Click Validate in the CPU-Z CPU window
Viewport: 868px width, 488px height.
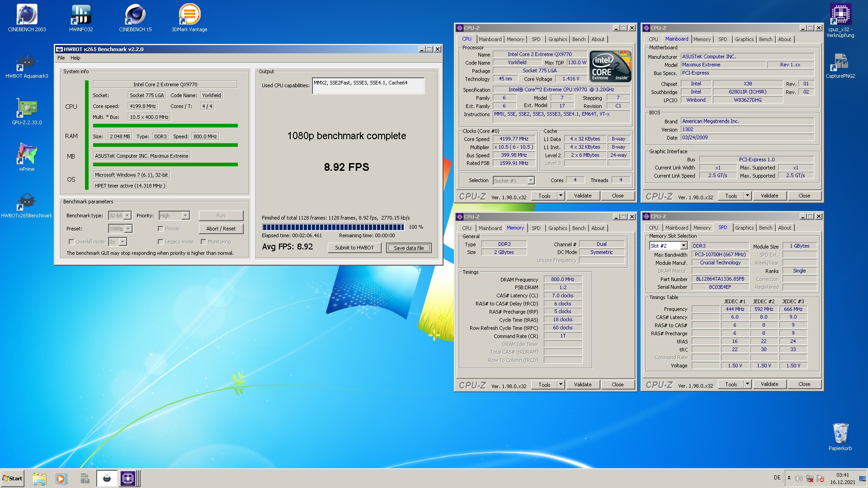tap(582, 196)
